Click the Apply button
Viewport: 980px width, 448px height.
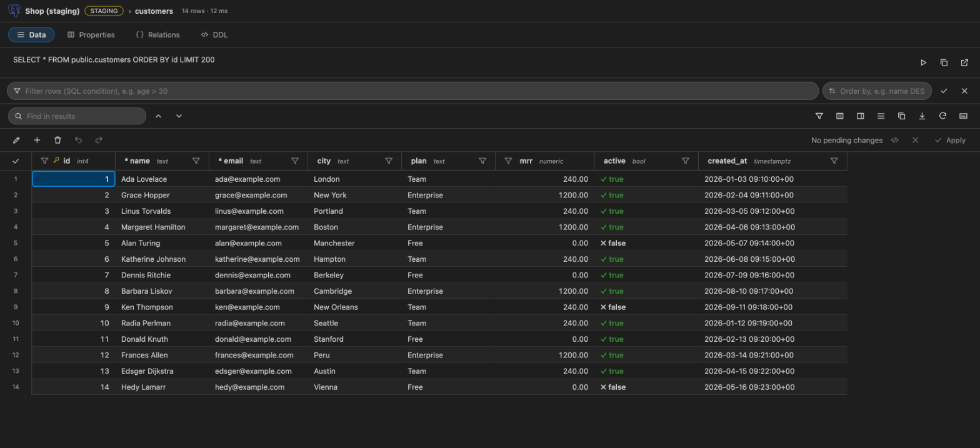tap(950, 141)
